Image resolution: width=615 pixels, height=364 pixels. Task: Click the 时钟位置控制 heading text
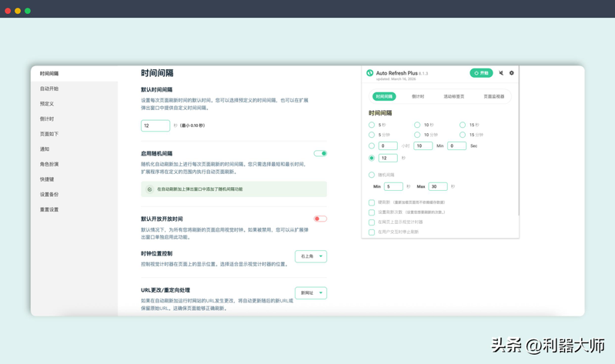156,254
